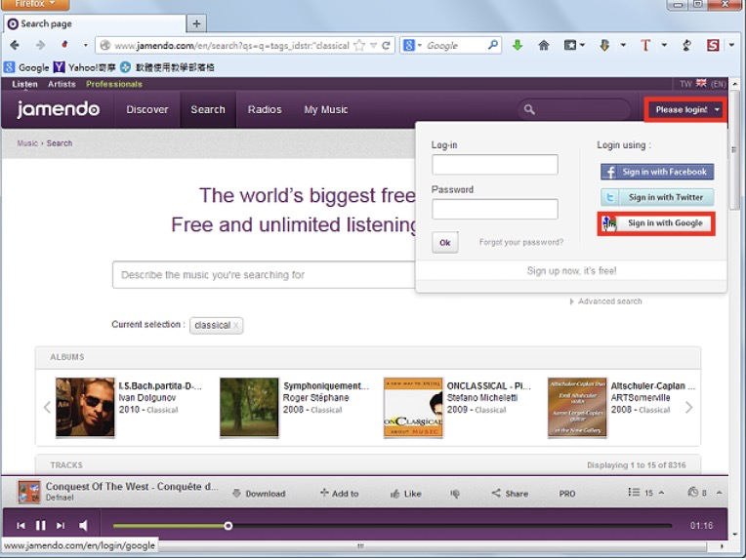The width and height of the screenshot is (746, 560).
Task: Open the Please login dropdown
Action: click(x=685, y=110)
